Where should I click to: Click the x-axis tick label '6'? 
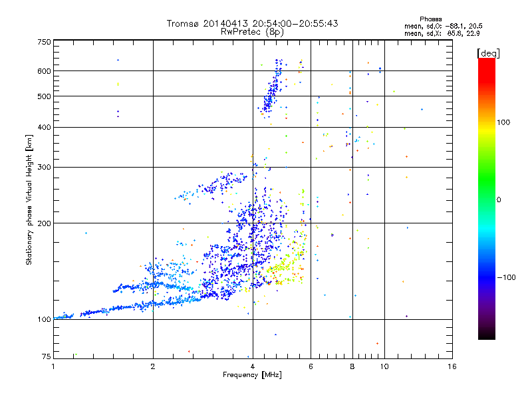coord(311,366)
